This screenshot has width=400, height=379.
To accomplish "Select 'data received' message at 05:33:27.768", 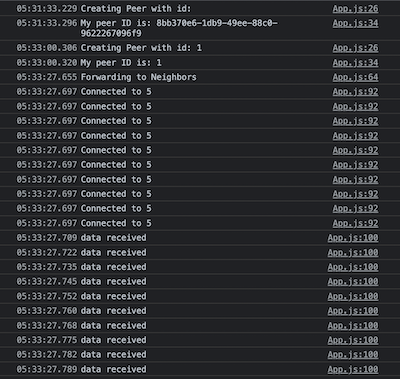I will pyautogui.click(x=113, y=325).
